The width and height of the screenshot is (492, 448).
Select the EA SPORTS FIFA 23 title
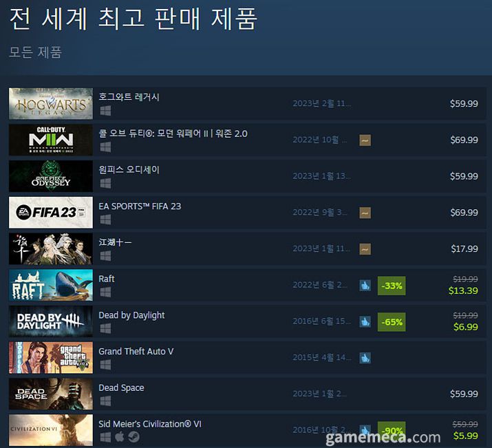(x=140, y=206)
